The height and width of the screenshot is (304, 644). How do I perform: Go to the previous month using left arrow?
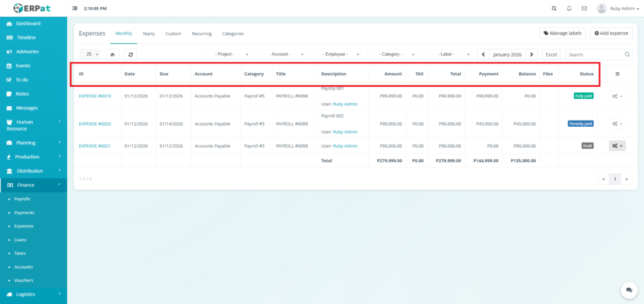tap(483, 55)
